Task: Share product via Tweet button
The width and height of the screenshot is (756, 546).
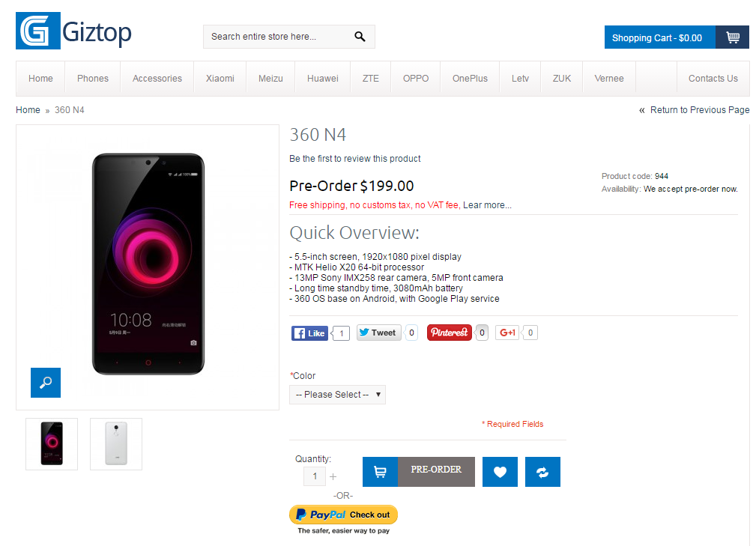Action: tap(378, 333)
